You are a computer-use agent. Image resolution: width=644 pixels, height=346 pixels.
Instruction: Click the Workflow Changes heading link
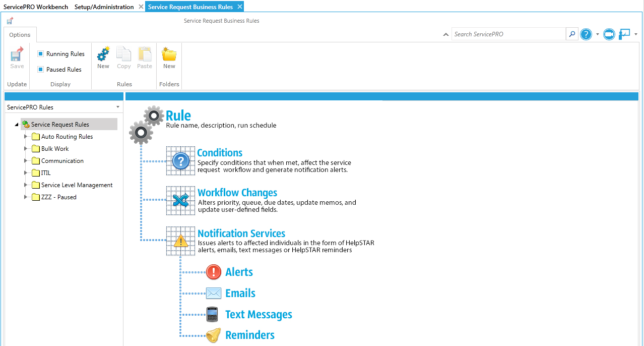pos(237,193)
